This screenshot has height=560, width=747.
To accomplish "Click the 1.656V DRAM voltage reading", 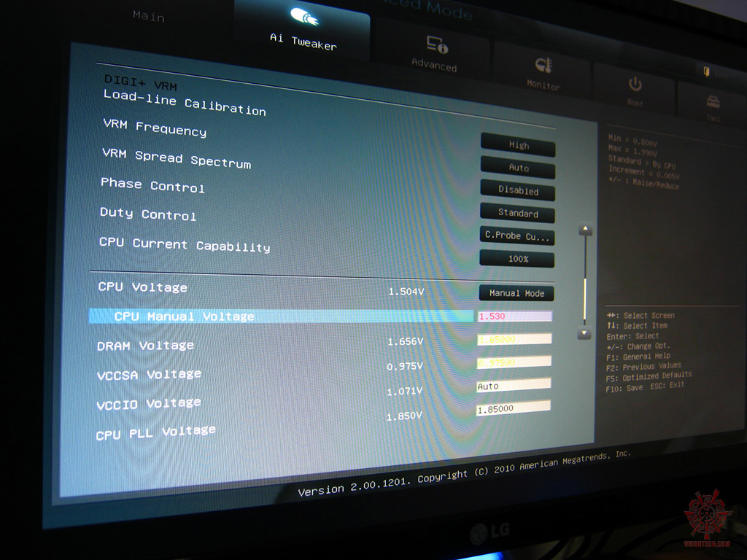I will [x=405, y=341].
